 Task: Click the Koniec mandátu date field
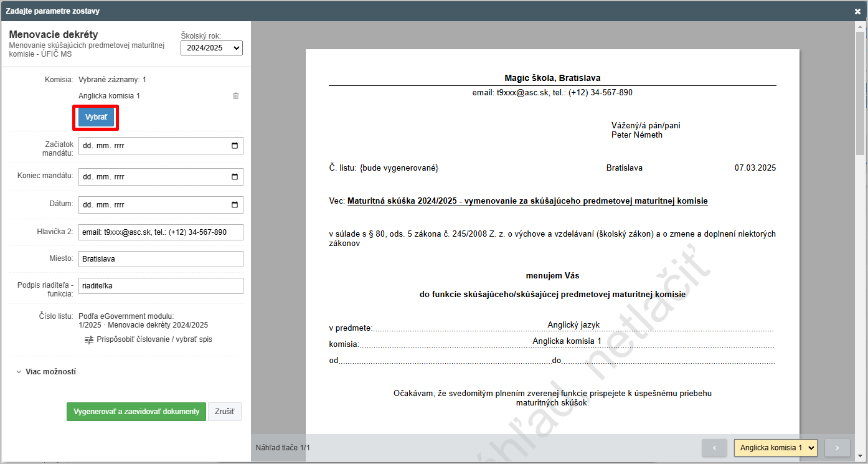(161, 177)
